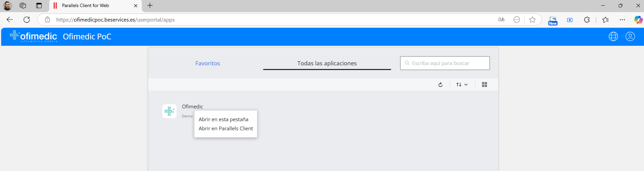644x171 pixels.
Task: Click the ofimedic logo in header
Action: [x=34, y=36]
